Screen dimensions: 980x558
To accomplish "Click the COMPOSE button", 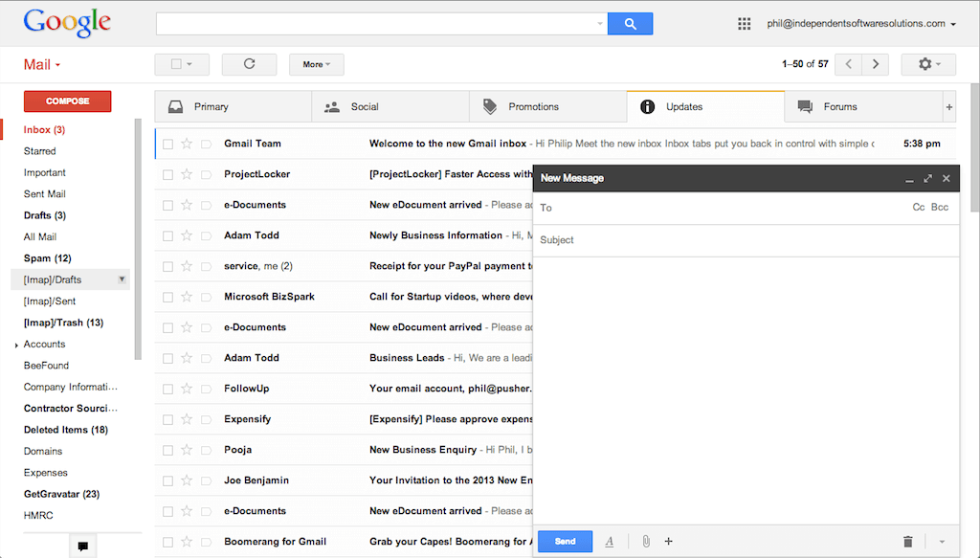I will point(68,101).
